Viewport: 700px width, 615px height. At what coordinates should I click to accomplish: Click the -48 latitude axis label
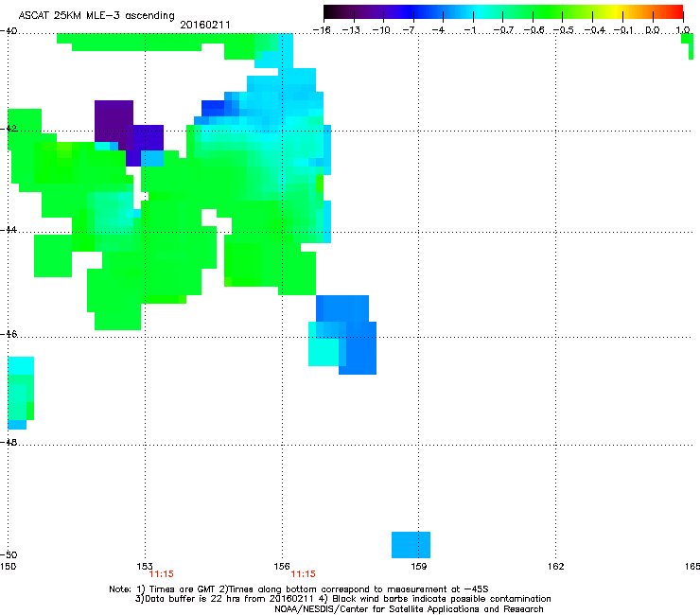tap(9, 442)
